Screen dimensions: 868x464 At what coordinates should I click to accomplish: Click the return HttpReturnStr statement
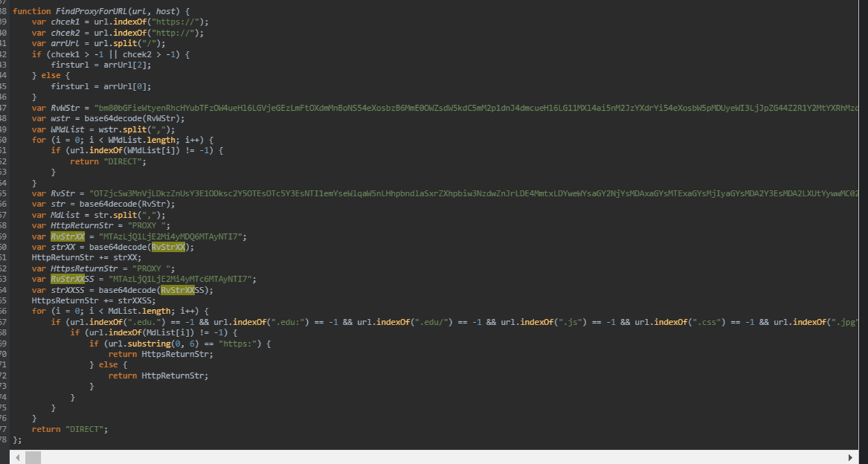tap(158, 376)
